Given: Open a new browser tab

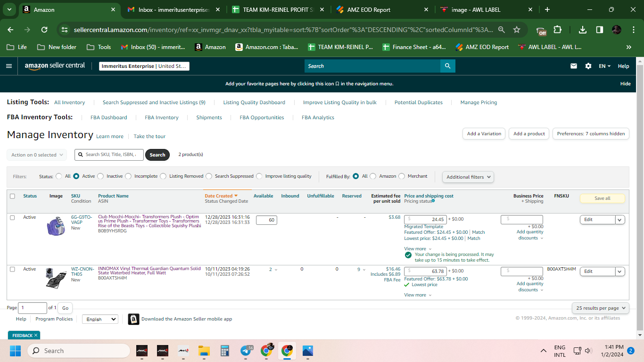Looking at the screenshot, I should [x=547, y=9].
